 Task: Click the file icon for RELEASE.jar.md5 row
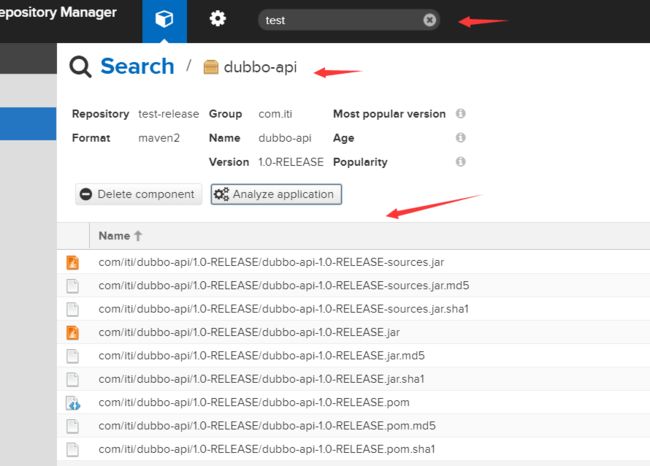pos(73,356)
